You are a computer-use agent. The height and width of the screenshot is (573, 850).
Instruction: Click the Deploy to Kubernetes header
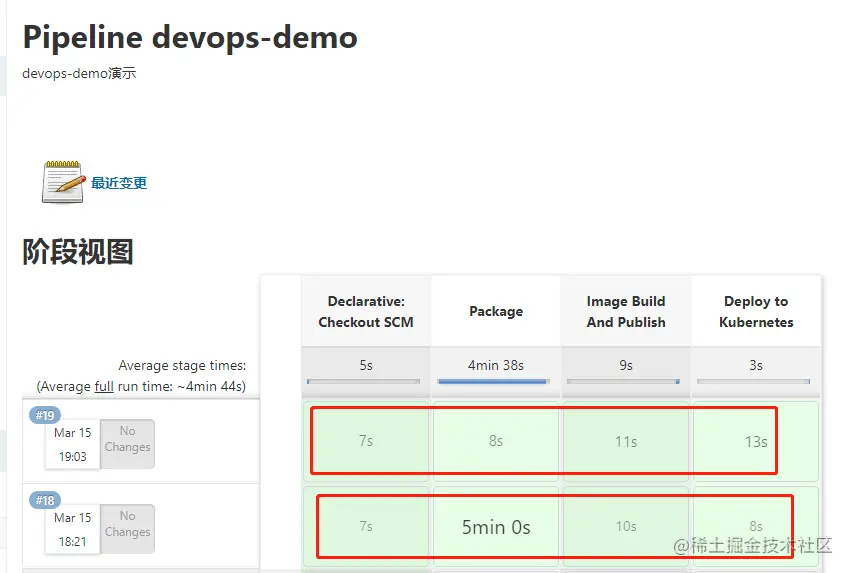tap(756, 311)
